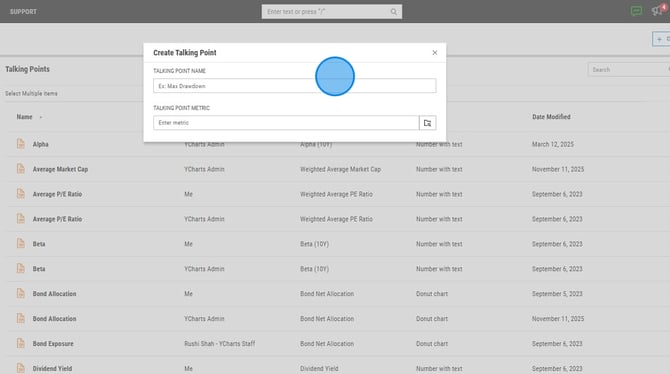Focus the Enter metric field
The width and height of the screenshot is (670, 374).
coord(286,123)
